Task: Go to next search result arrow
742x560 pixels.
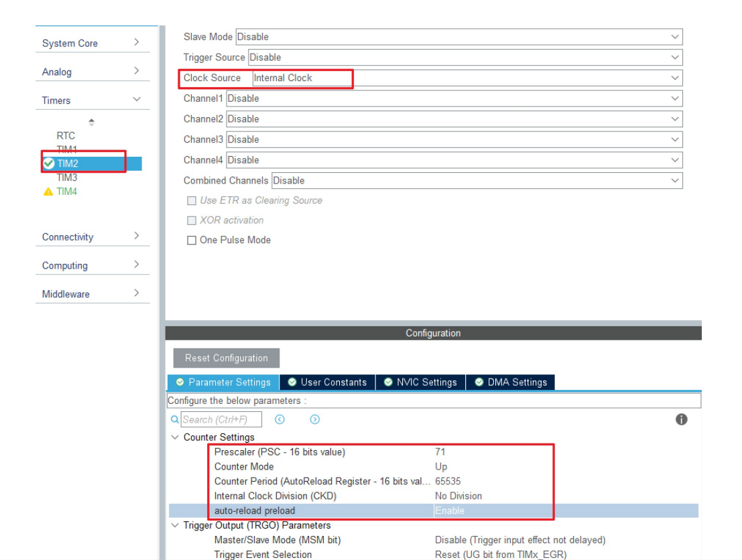Action: [x=314, y=419]
